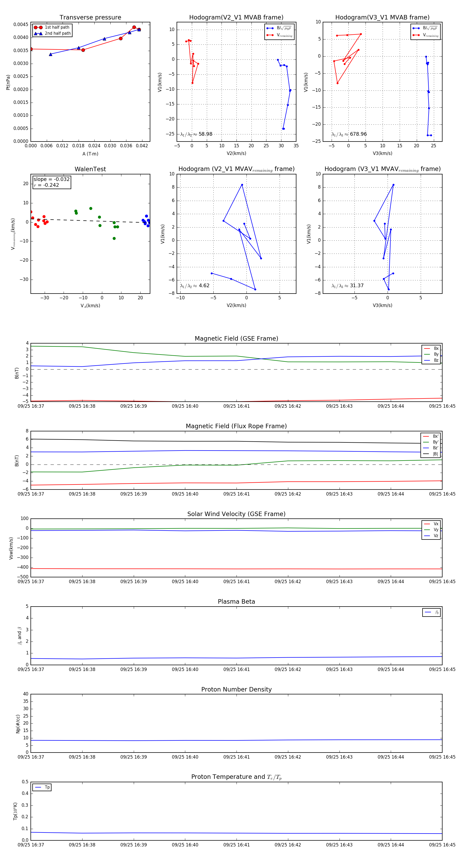
Task: Click the 'Vy' legend entry
Action: point(431,530)
